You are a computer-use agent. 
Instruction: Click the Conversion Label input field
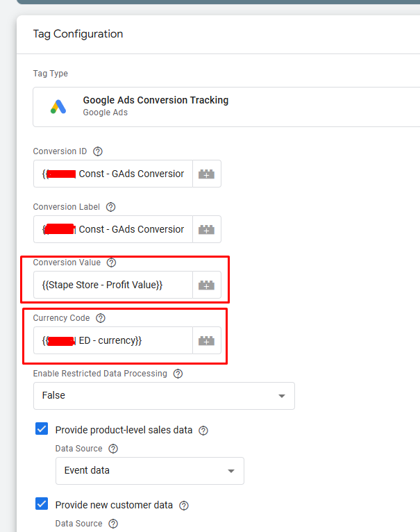pos(113,229)
